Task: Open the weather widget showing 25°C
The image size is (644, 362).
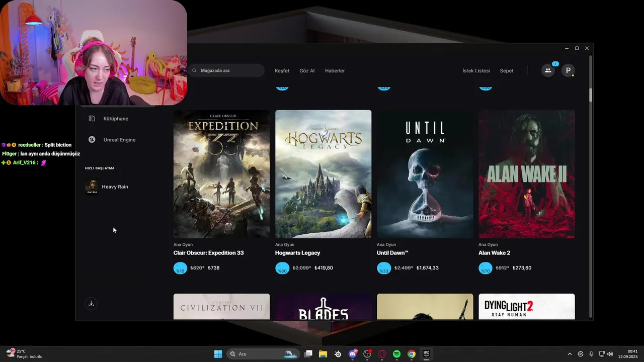Action: [x=24, y=353]
